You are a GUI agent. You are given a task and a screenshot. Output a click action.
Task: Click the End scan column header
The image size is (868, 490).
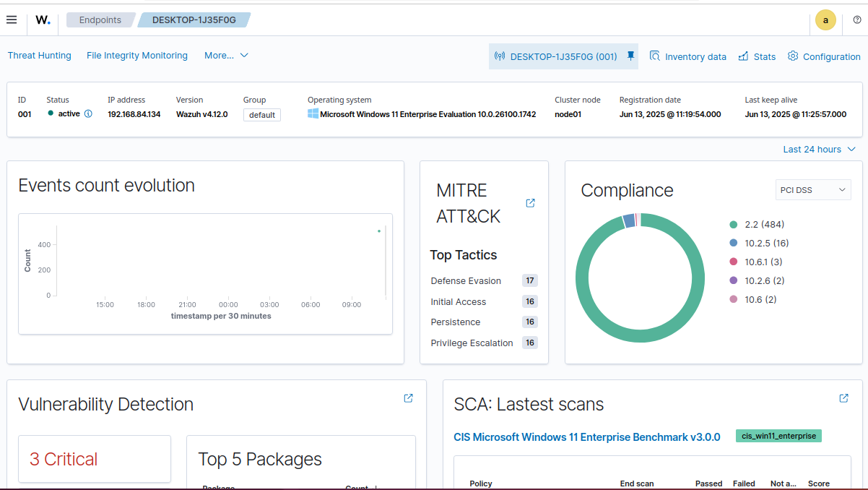[637, 483]
